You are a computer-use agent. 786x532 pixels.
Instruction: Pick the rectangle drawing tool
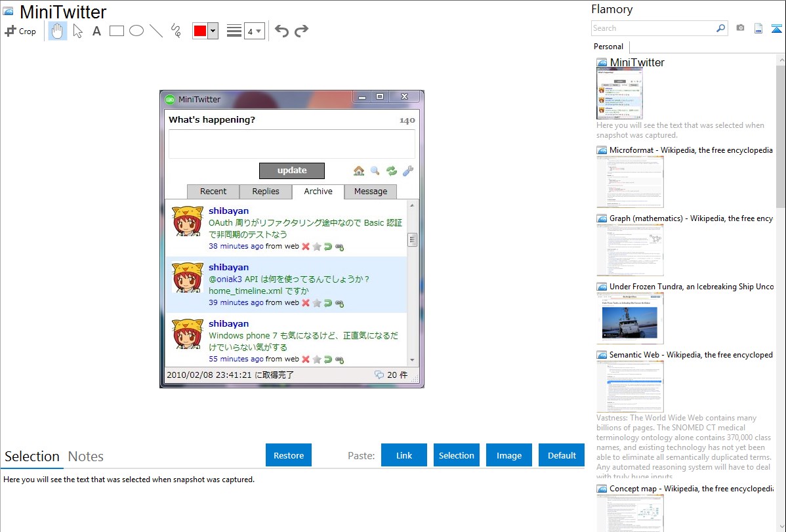116,31
